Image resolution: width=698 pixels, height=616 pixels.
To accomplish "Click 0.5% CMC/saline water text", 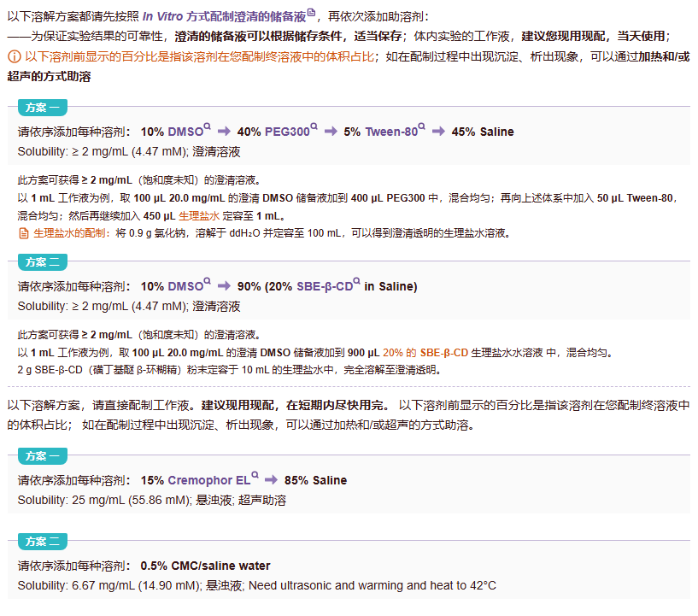I will (205, 566).
